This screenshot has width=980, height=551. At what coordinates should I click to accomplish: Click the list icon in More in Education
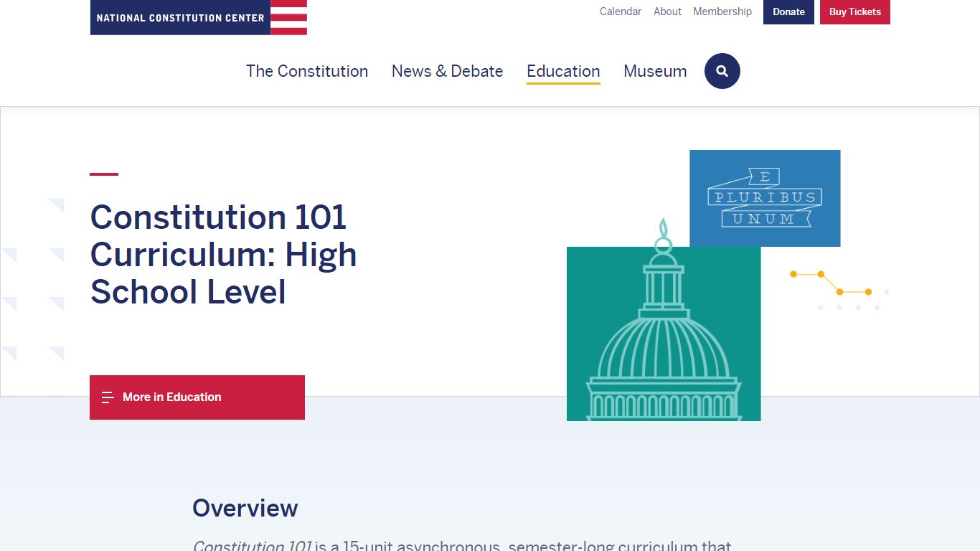(x=108, y=397)
